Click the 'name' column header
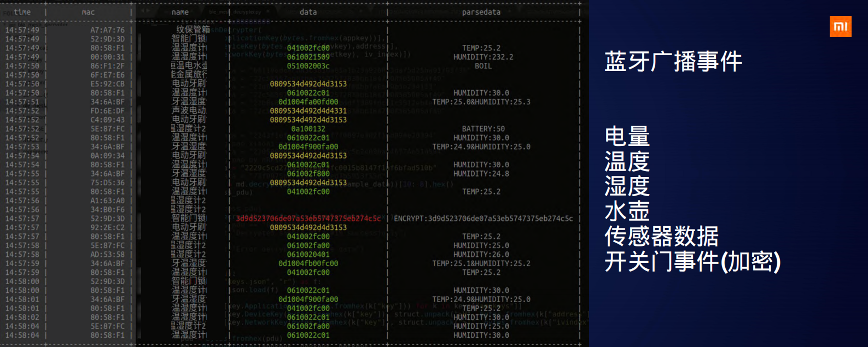The image size is (868, 347). (x=180, y=12)
